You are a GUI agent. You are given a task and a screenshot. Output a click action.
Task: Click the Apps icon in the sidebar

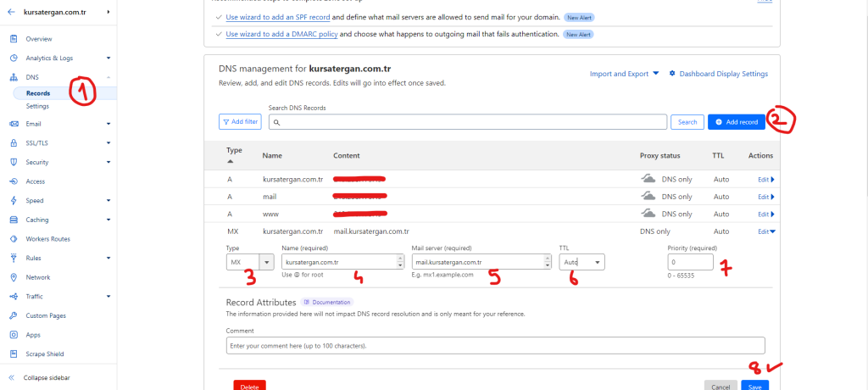point(14,335)
